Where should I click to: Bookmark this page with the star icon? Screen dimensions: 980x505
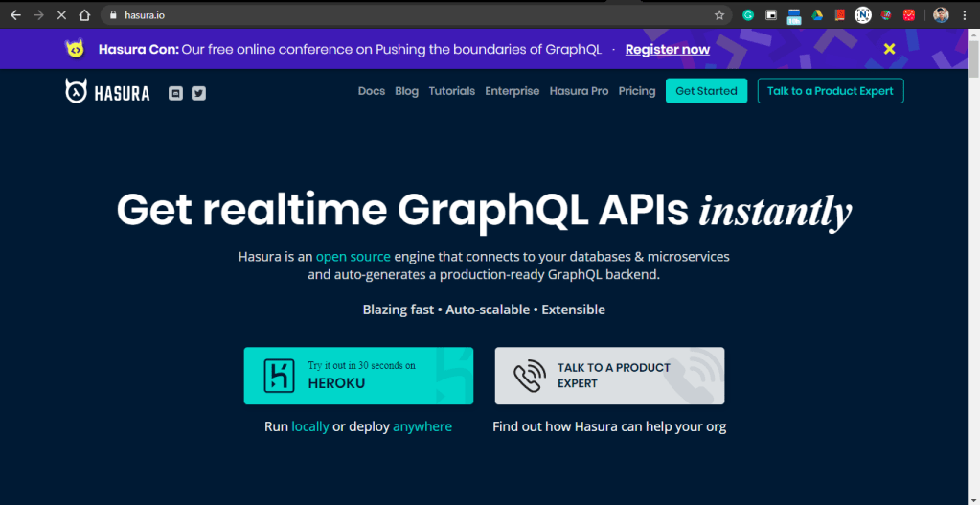(x=719, y=15)
